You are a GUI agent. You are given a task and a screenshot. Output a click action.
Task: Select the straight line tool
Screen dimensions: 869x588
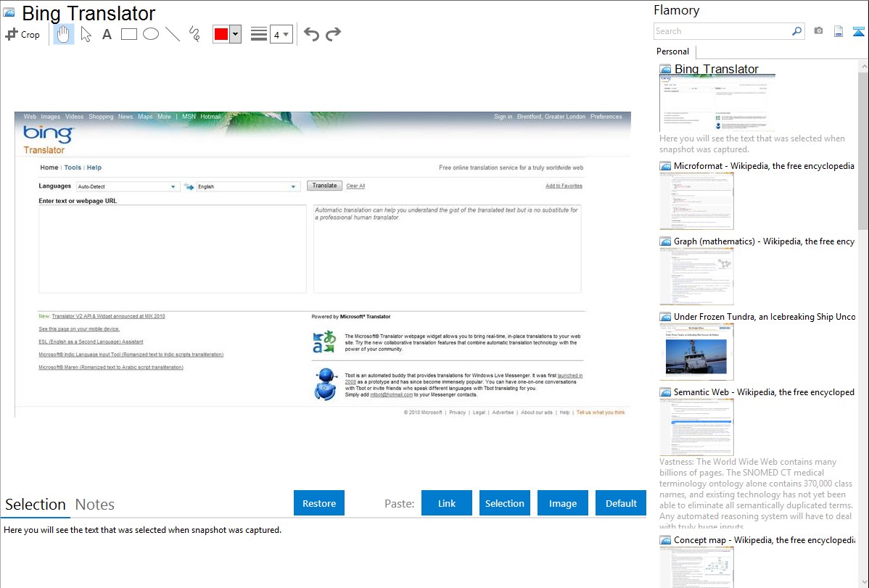173,34
